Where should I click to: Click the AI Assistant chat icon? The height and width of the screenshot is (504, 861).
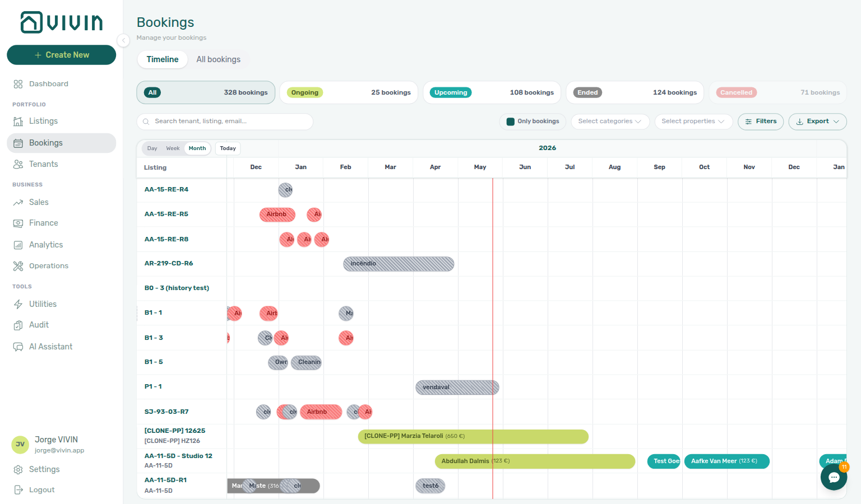tap(18, 347)
